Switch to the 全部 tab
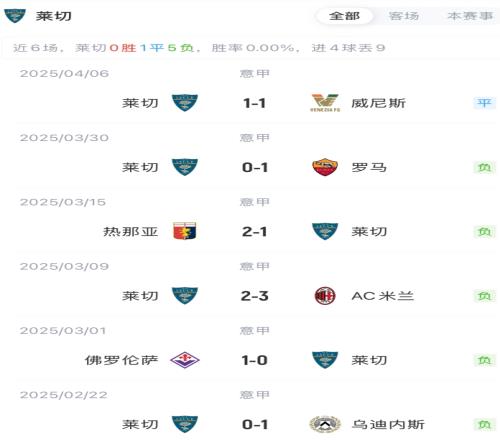This screenshot has height=440, width=500. tap(344, 16)
